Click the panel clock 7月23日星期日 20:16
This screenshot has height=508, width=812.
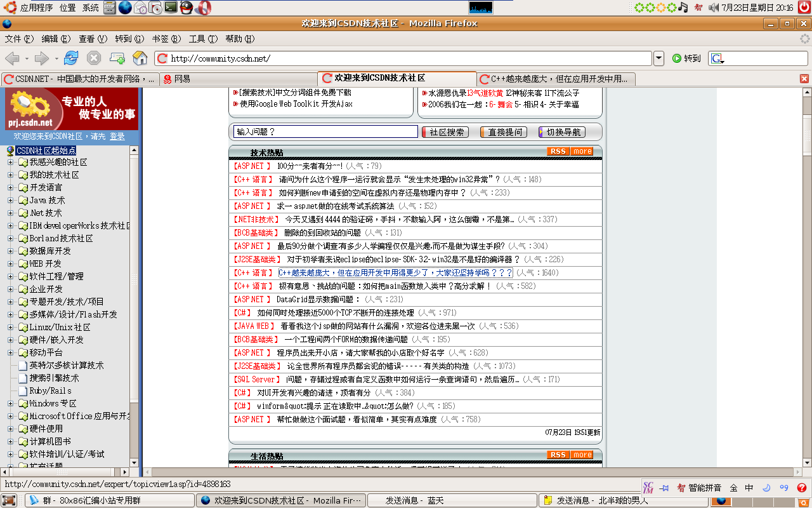757,8
